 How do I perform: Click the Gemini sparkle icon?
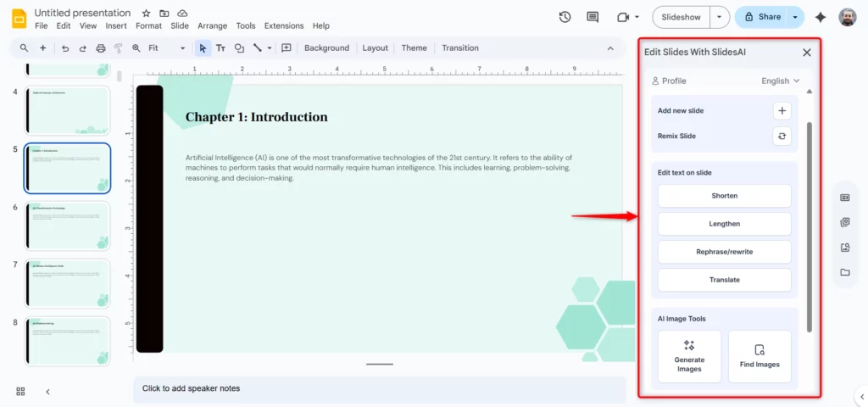[820, 17]
